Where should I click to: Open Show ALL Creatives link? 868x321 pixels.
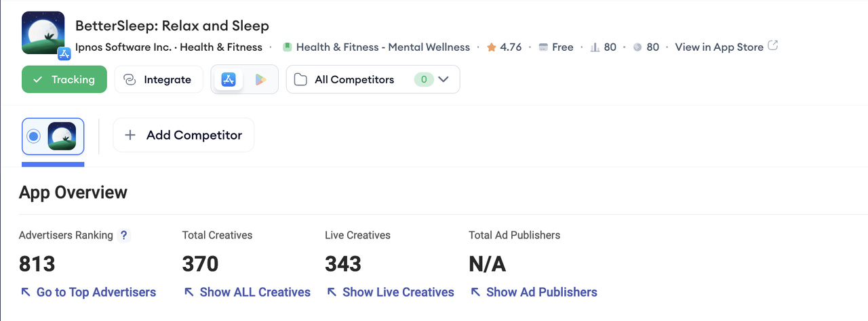(255, 292)
